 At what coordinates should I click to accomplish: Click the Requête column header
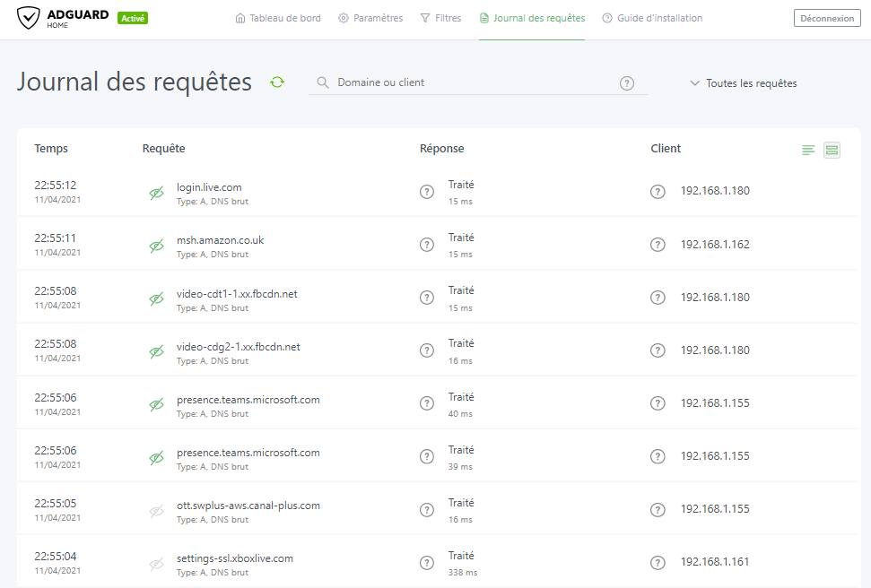point(164,148)
